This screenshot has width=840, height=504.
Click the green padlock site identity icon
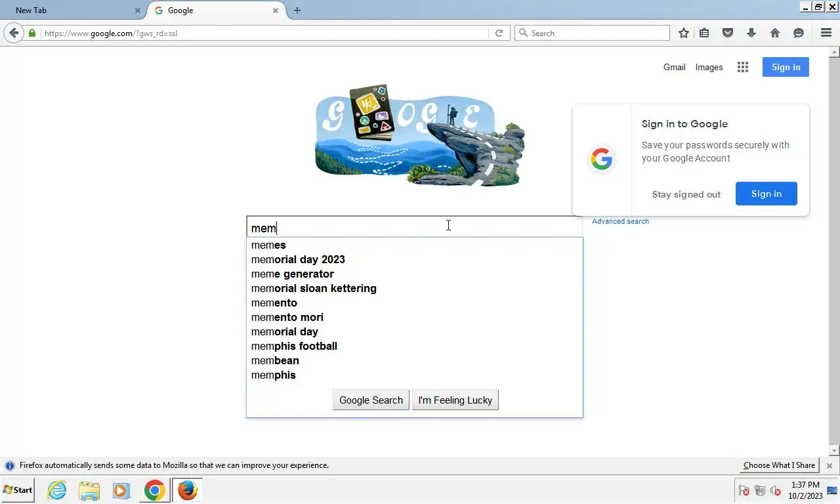tap(32, 33)
